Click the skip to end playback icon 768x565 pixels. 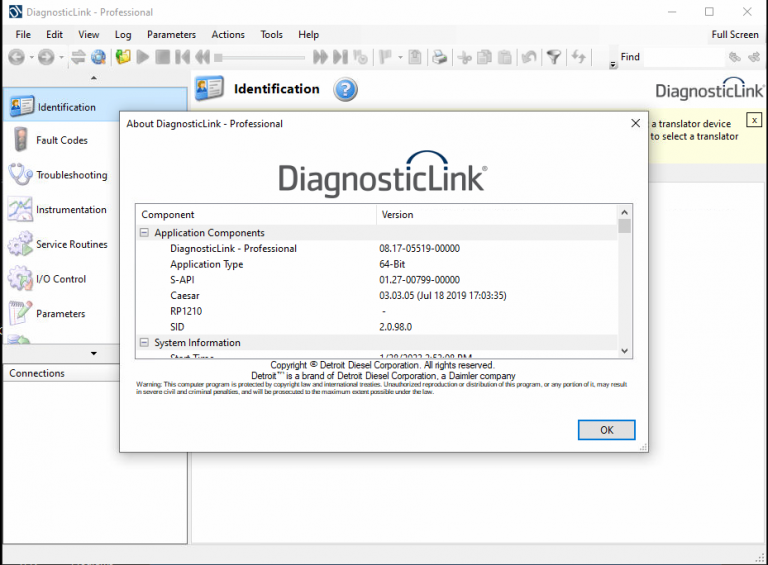[x=340, y=57]
